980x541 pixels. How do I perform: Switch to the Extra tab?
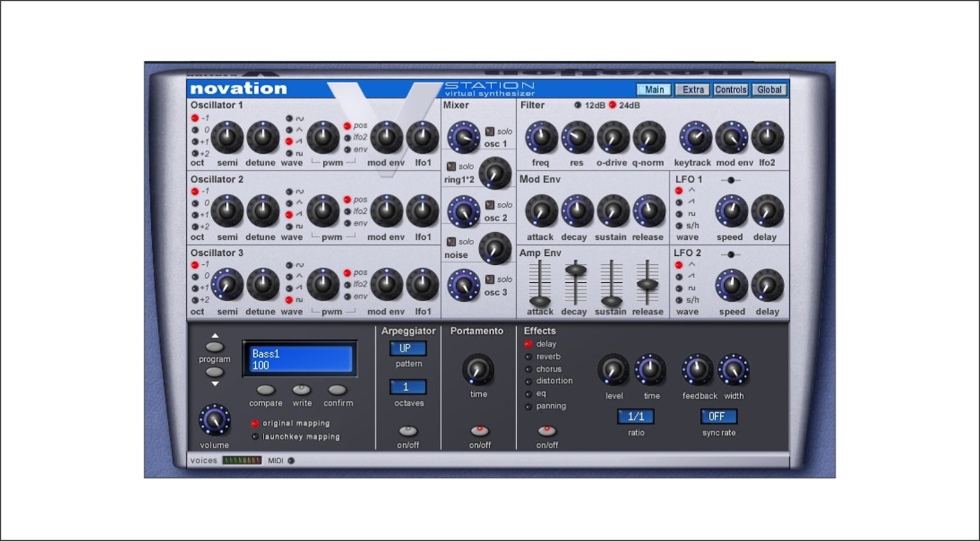tap(692, 89)
